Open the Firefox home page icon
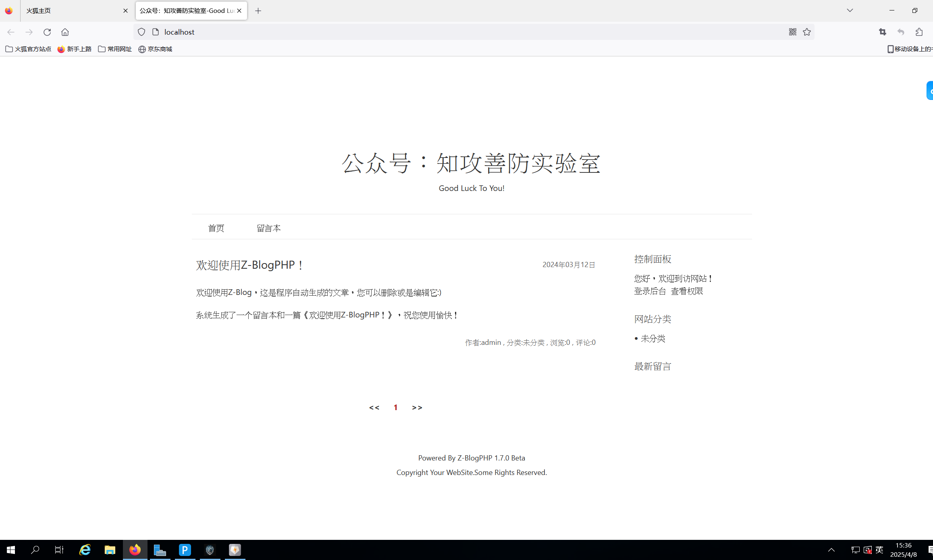 pos(65,32)
